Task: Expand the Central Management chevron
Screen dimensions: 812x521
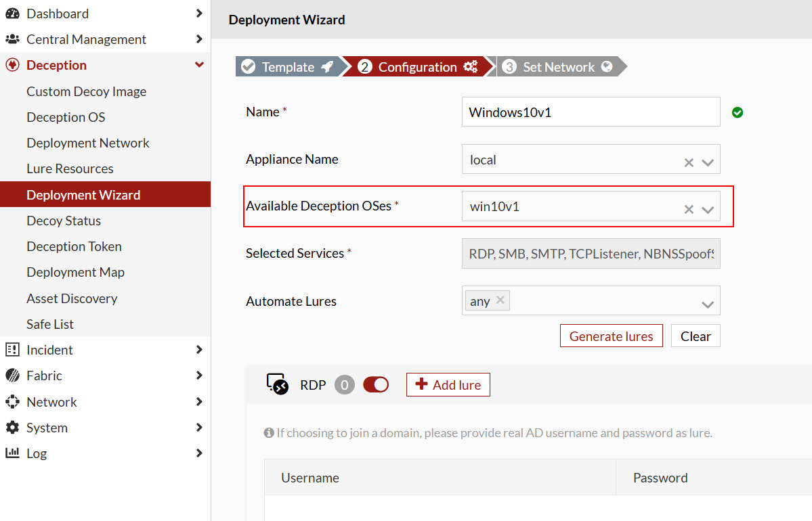Action: tap(199, 39)
